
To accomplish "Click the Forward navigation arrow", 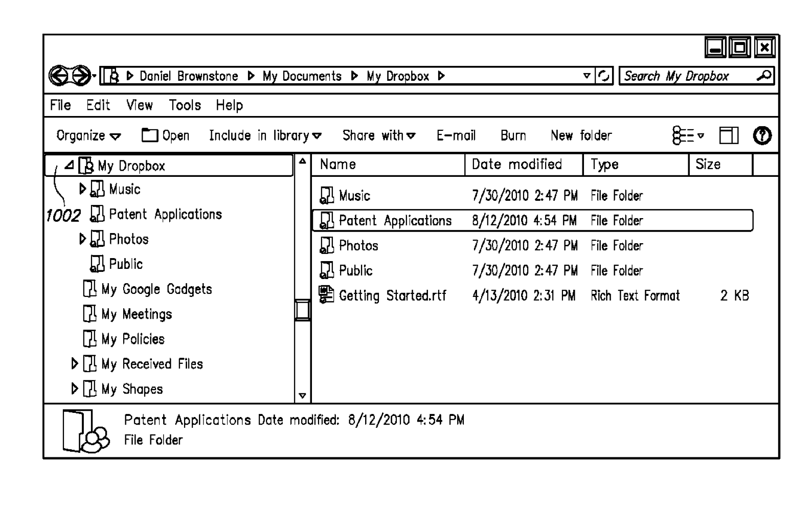I will point(80,76).
